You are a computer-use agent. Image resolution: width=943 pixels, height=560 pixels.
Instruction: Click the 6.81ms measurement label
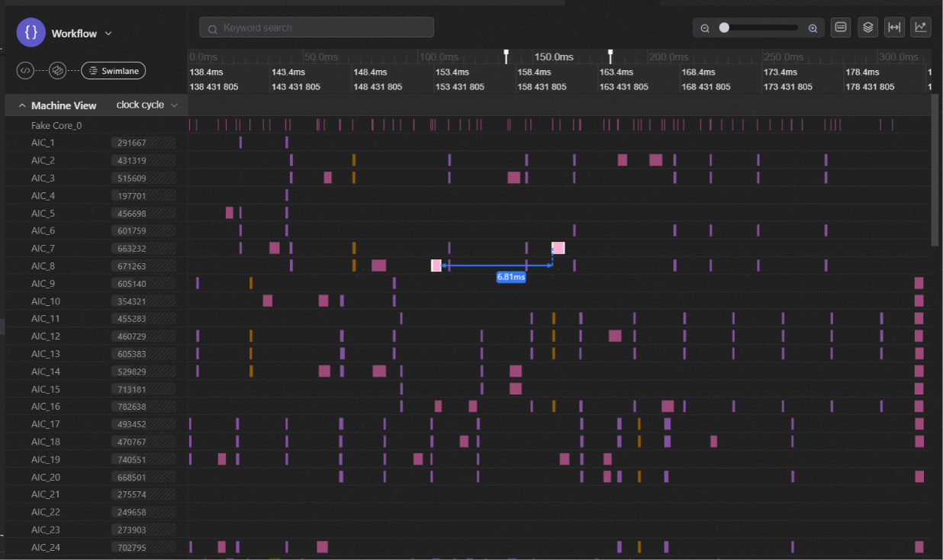(x=510, y=277)
